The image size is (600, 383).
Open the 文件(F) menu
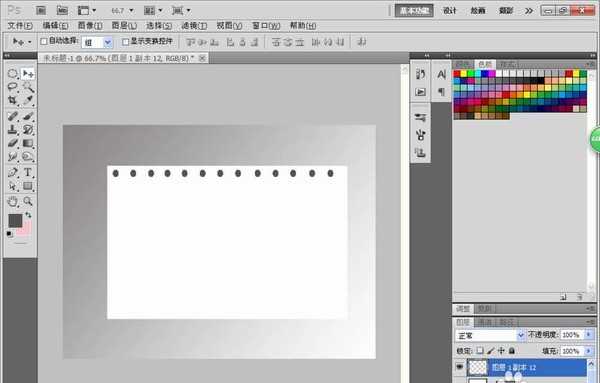click(x=20, y=26)
